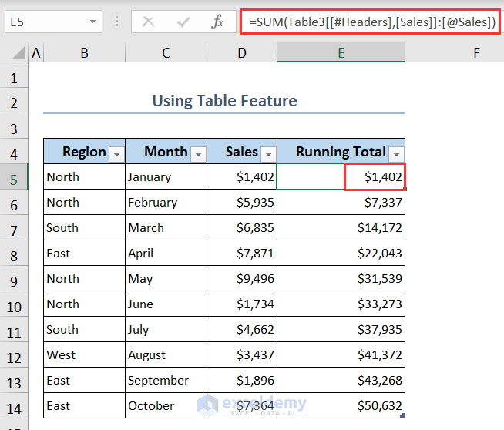Open the Running Total filter dropdown
Screen dimensions: 504x430
[x=396, y=154]
